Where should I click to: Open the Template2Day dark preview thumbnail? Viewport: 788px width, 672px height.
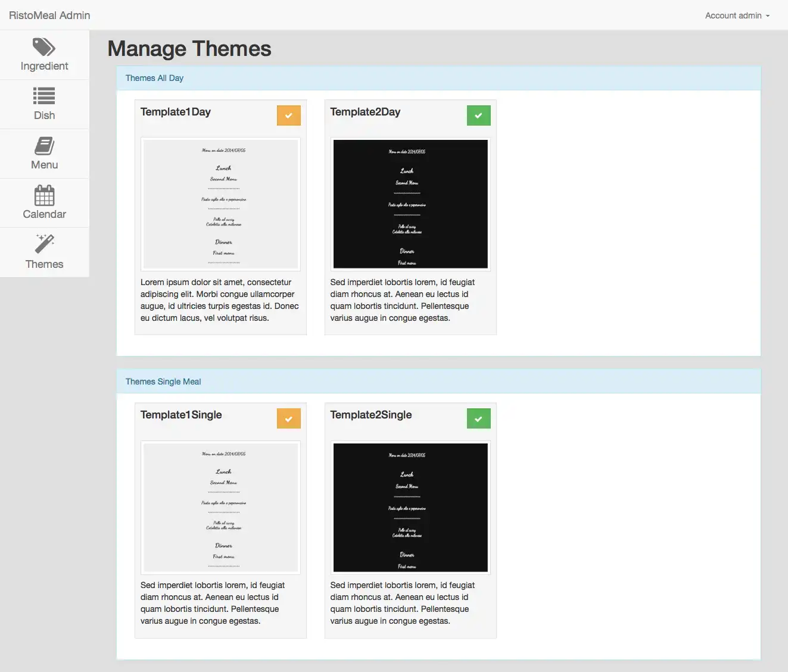point(410,204)
